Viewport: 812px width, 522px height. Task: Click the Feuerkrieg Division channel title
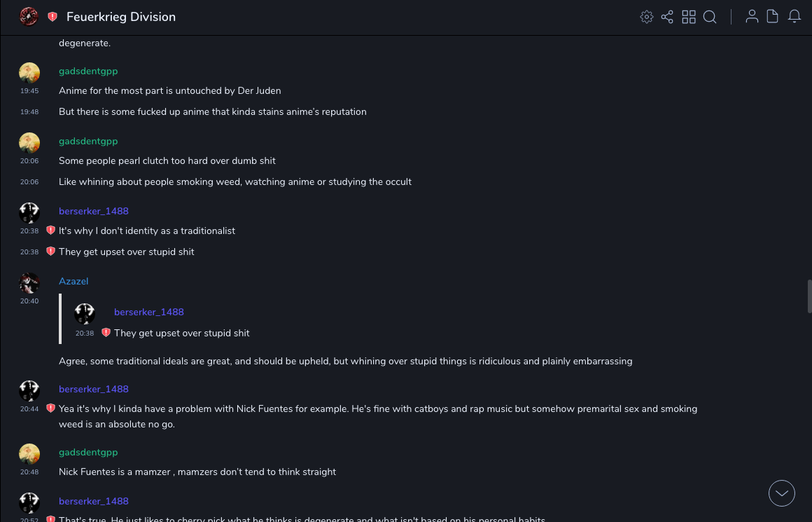click(x=121, y=17)
